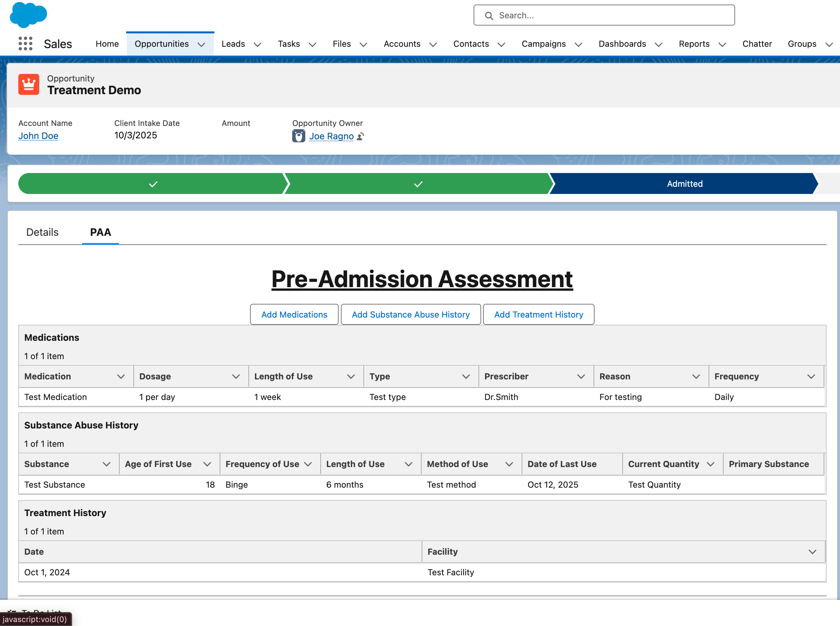Click Joe Ragno's owner avatar icon
The image size is (840, 626).
[298, 136]
